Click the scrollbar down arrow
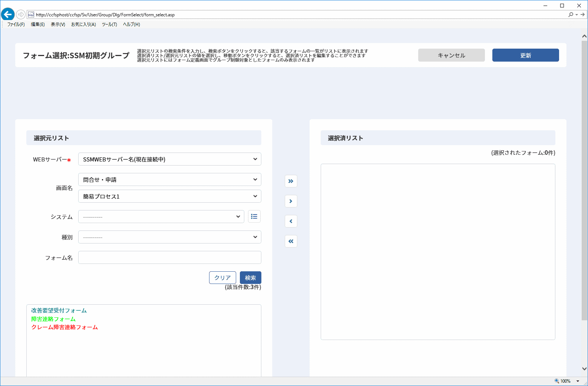 [584, 369]
